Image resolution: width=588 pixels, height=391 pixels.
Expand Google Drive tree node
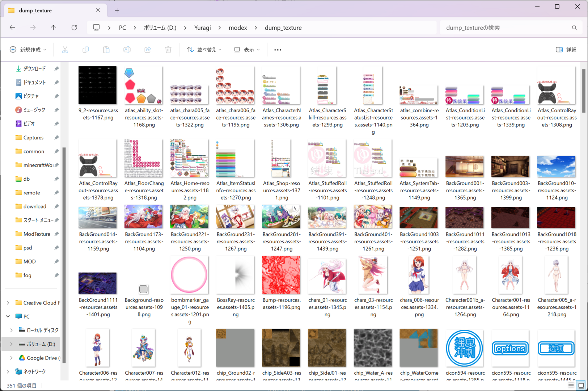click(12, 358)
